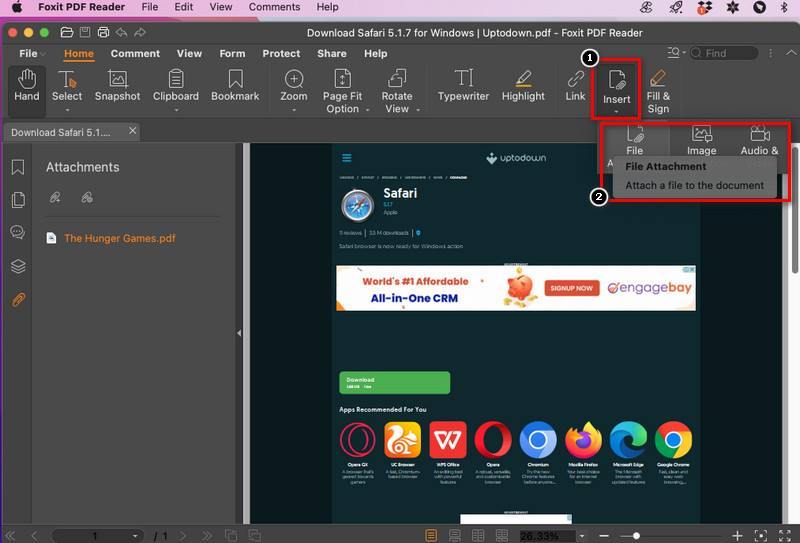This screenshot has height=543, width=800.
Task: Add a Bookmark from the ribbon
Action: click(x=235, y=87)
